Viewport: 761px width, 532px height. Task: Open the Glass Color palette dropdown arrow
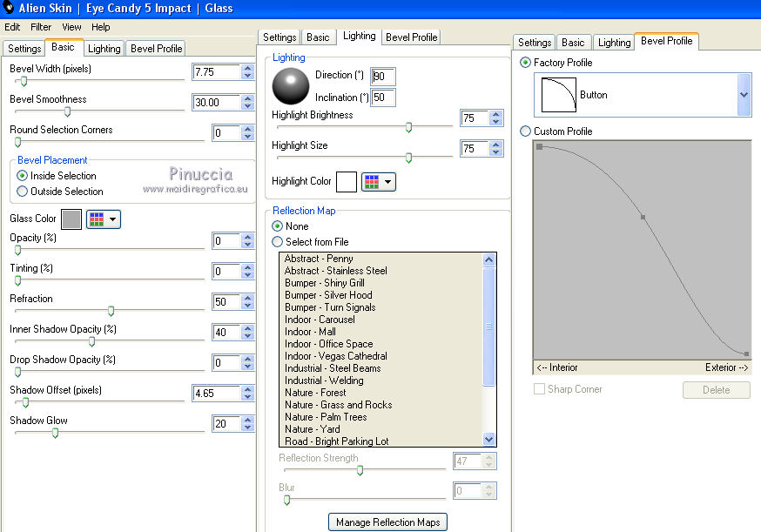(x=113, y=219)
